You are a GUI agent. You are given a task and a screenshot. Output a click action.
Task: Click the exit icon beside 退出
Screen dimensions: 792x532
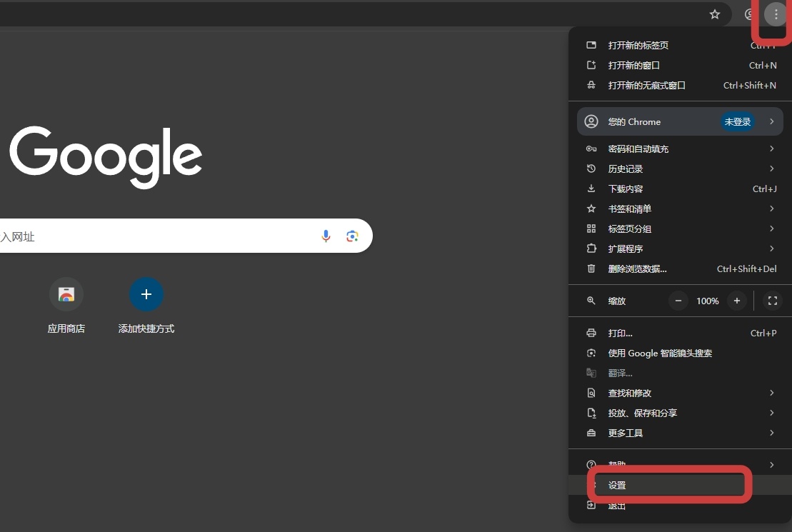tap(591, 505)
